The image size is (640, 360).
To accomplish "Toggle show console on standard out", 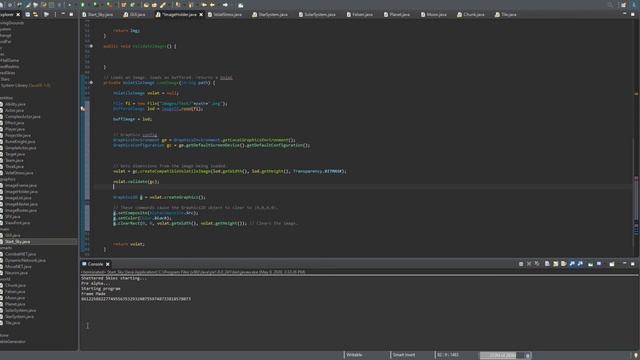I will tap(572, 264).
